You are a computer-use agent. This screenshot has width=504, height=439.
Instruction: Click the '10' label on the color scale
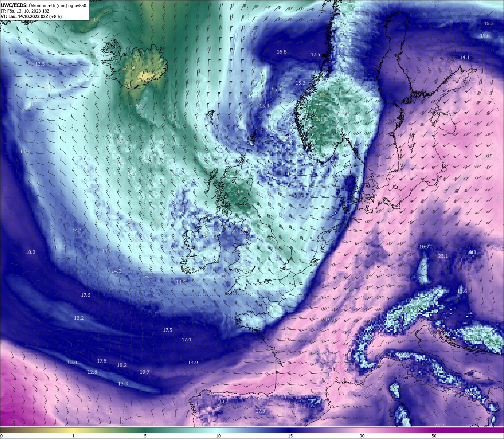(x=218, y=436)
